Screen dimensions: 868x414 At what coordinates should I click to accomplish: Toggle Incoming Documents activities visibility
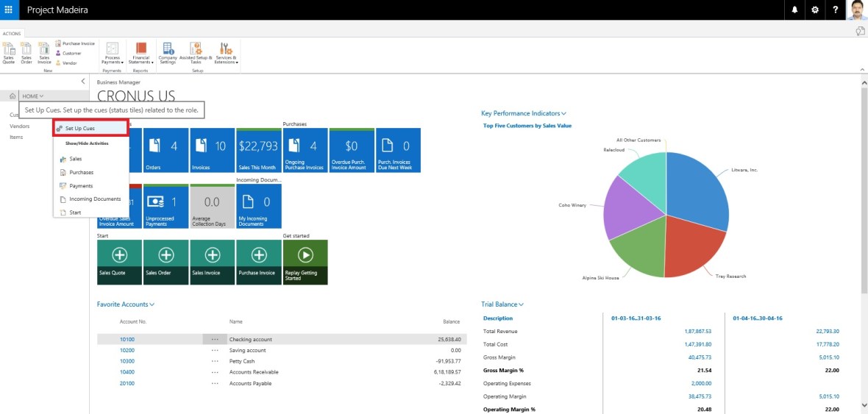pyautogui.click(x=95, y=199)
